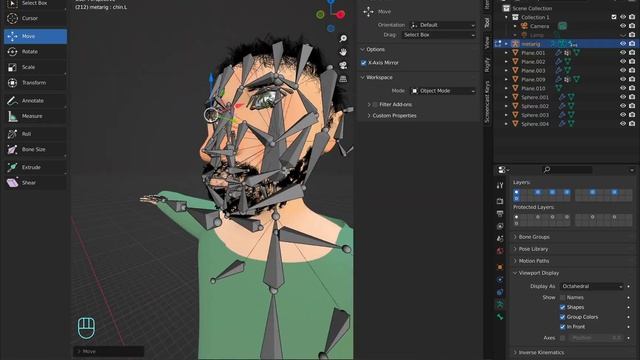Choose the Bone Size tool

point(35,150)
